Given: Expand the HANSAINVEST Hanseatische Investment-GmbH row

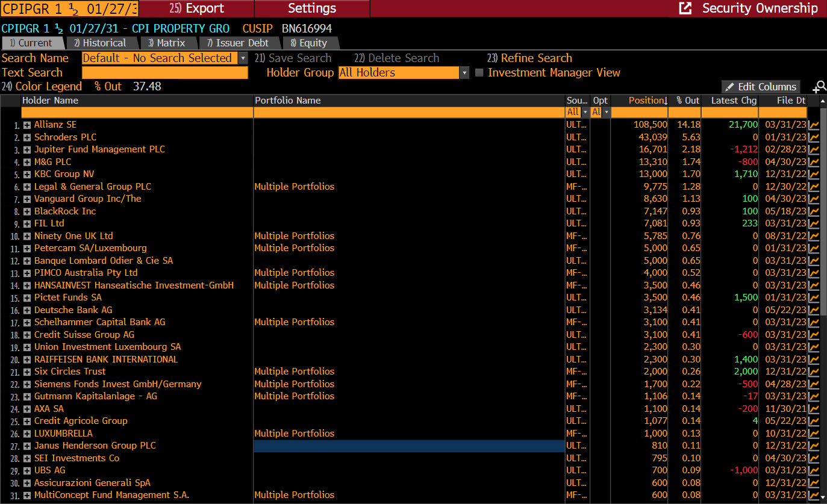Looking at the screenshot, I should [x=27, y=285].
